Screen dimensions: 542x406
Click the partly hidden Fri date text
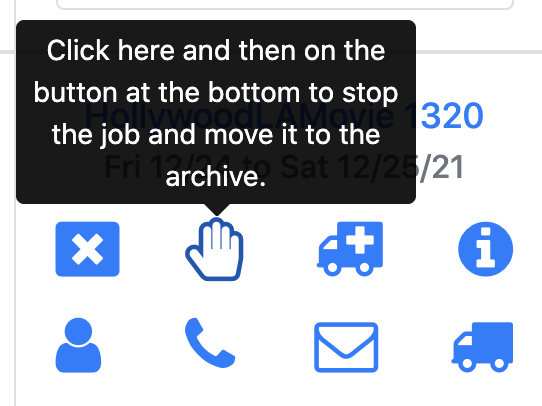[x=122, y=168]
